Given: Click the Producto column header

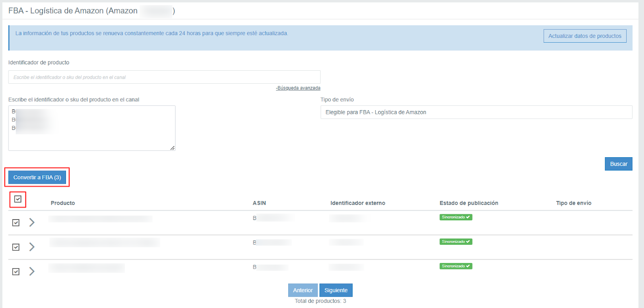Looking at the screenshot, I should point(63,203).
